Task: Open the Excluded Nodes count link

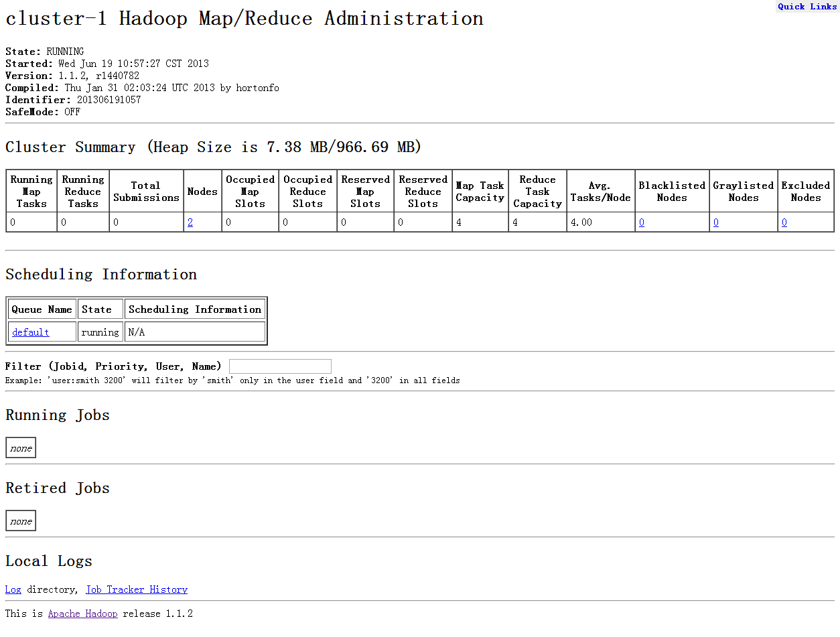Action: click(x=784, y=222)
